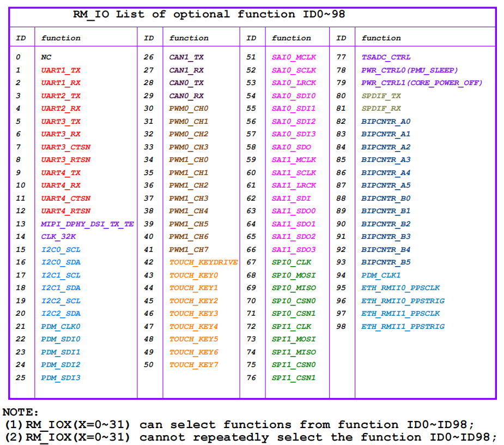Click the SPI0_MISO entry

pos(294,288)
